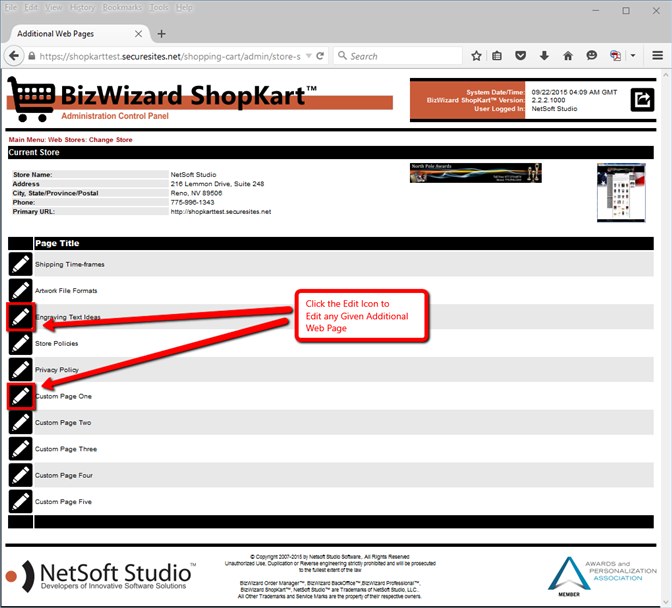Open the Bookmarks menu
This screenshot has height=608, width=672.
[x=122, y=8]
